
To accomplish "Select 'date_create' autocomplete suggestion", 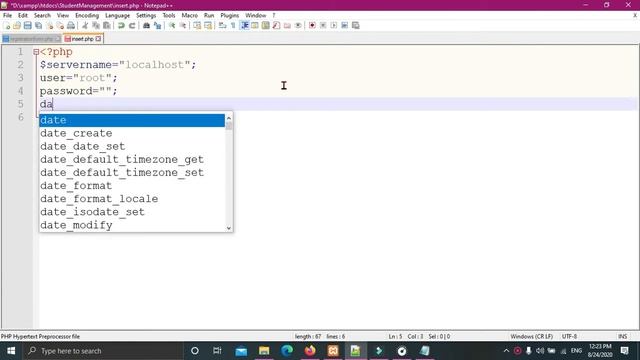I will click(x=132, y=133).
